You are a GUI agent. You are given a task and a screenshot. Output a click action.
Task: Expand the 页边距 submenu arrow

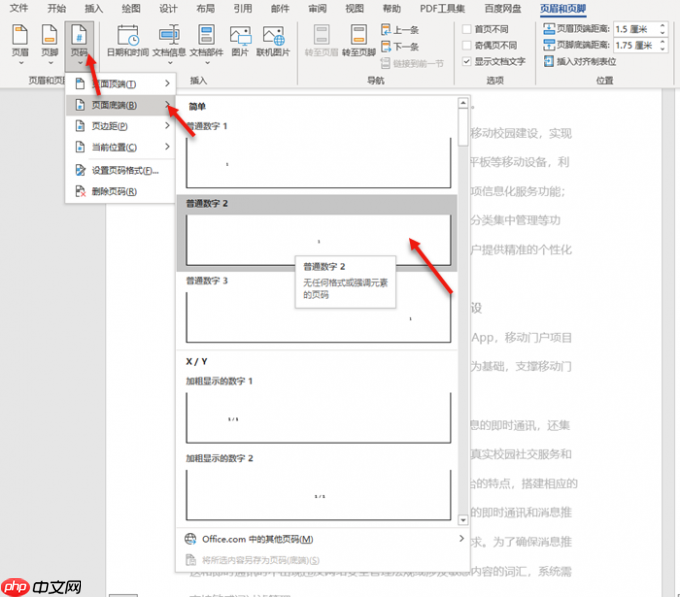pyautogui.click(x=167, y=126)
